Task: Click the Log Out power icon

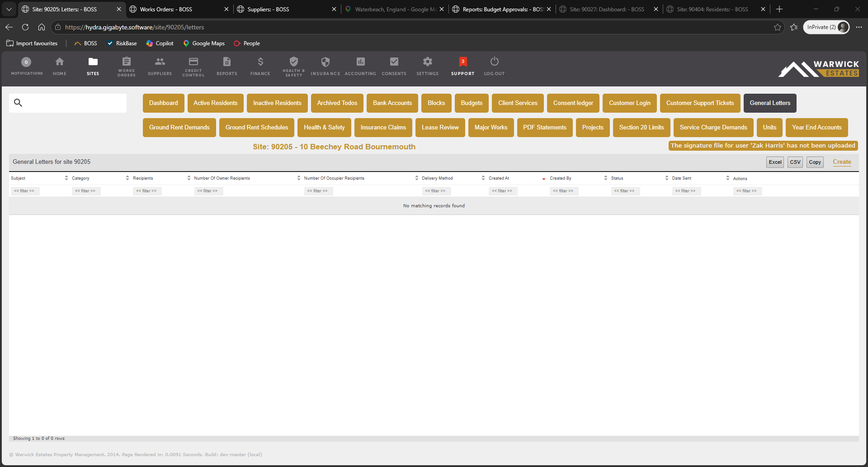Action: pyautogui.click(x=495, y=61)
